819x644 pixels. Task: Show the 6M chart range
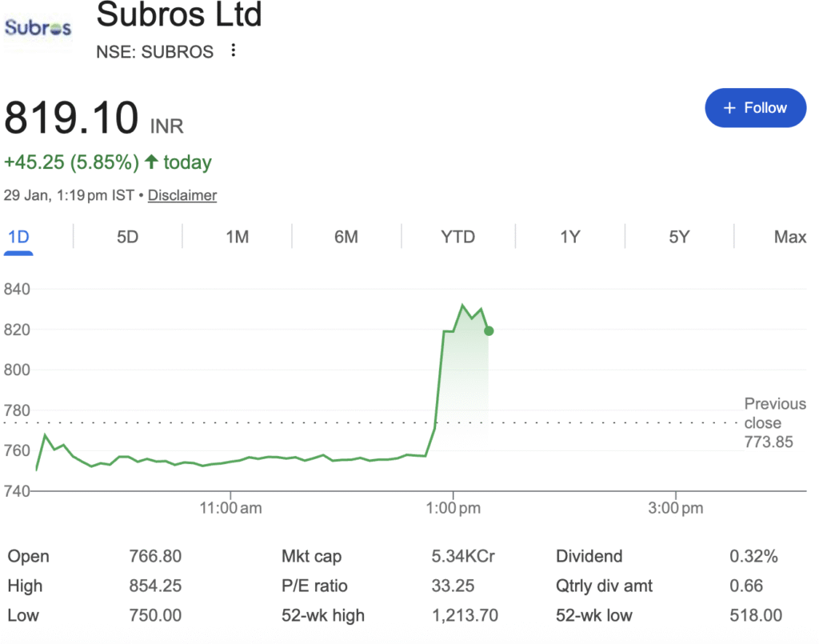point(346,237)
